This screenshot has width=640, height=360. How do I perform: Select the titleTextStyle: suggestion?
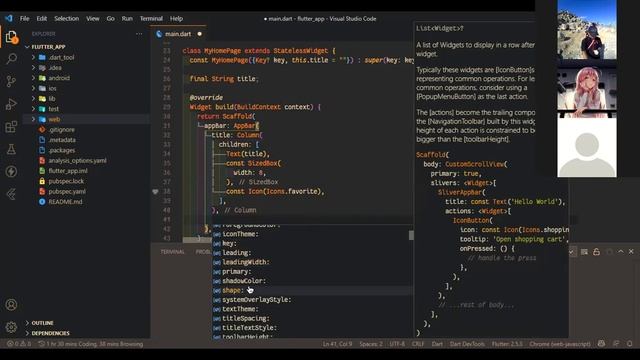pyautogui.click(x=312, y=328)
